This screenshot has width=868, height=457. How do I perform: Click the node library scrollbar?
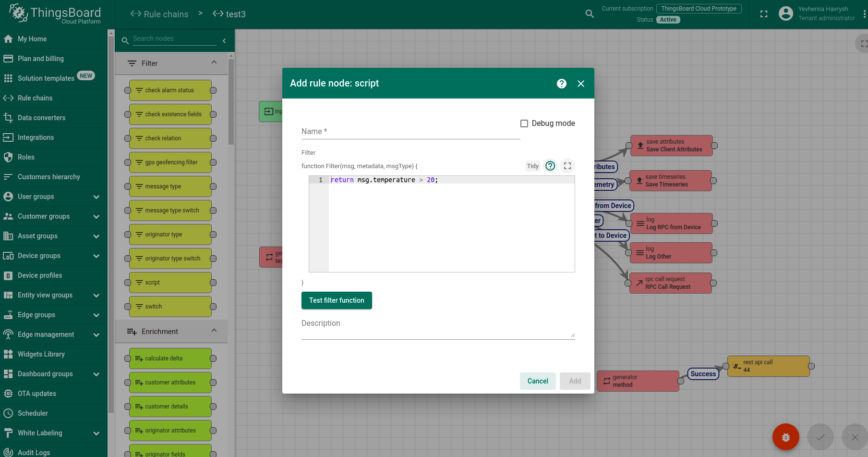pyautogui.click(x=231, y=101)
